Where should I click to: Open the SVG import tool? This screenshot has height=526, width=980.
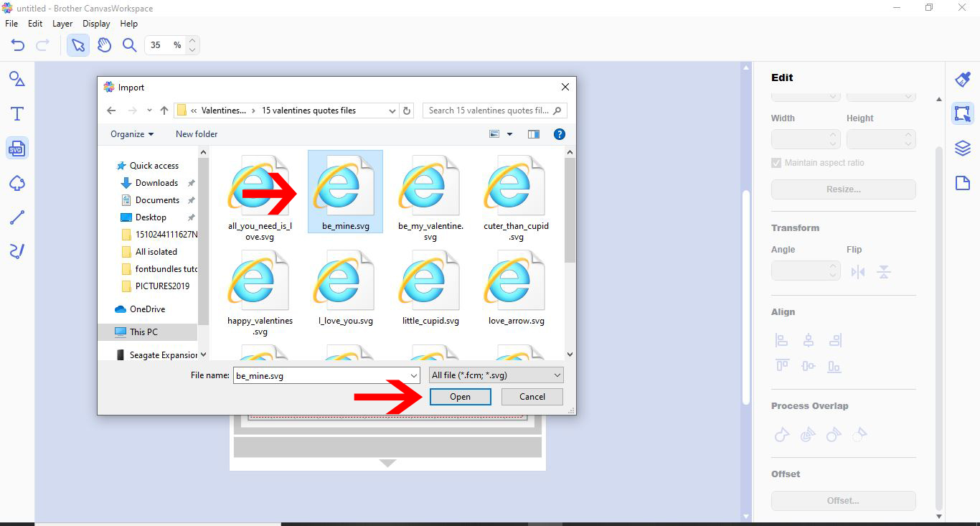tap(17, 148)
